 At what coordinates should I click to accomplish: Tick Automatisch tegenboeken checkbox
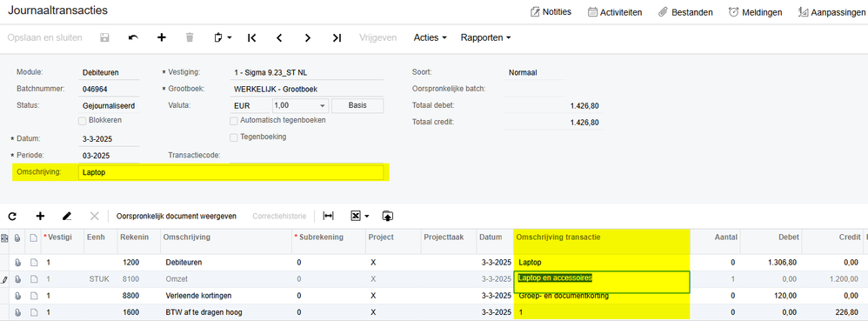click(234, 120)
